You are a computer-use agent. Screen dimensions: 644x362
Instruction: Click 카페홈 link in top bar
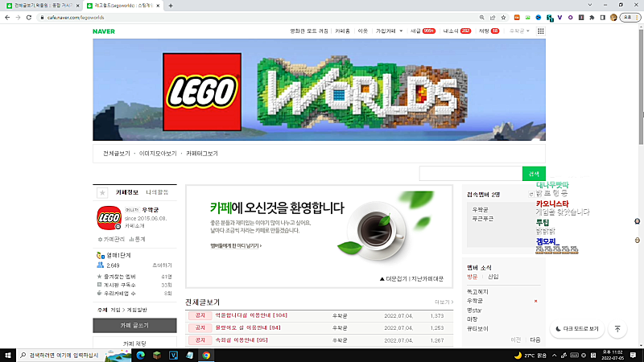tap(342, 31)
